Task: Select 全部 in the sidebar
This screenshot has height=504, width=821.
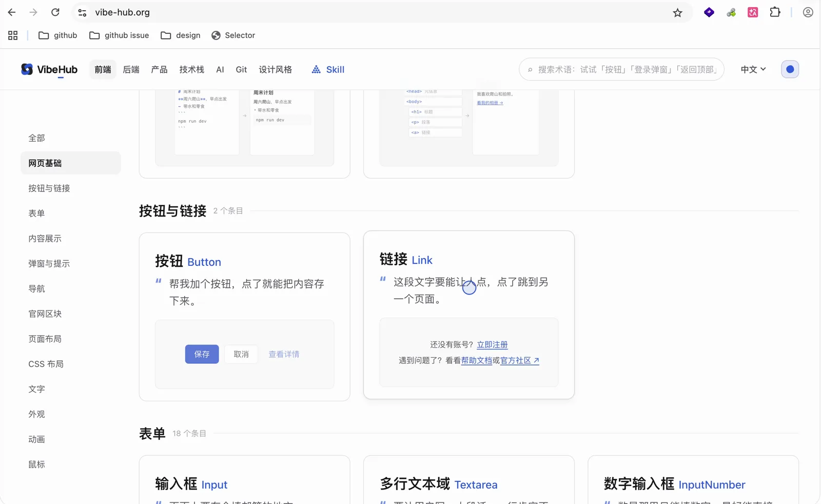Action: 71,138
